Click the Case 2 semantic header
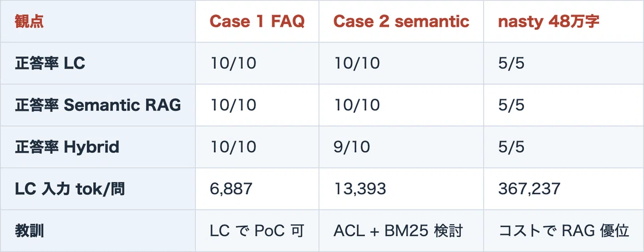644x252 pixels. point(401,21)
